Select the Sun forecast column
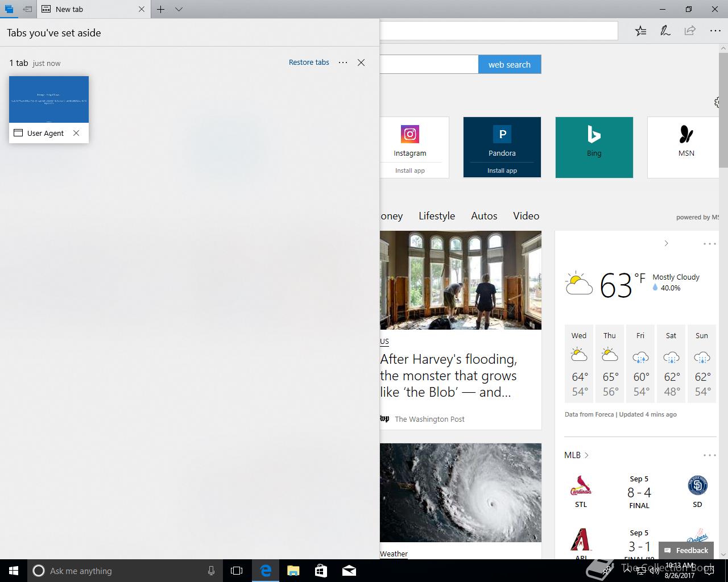This screenshot has width=728, height=582. tap(702, 364)
